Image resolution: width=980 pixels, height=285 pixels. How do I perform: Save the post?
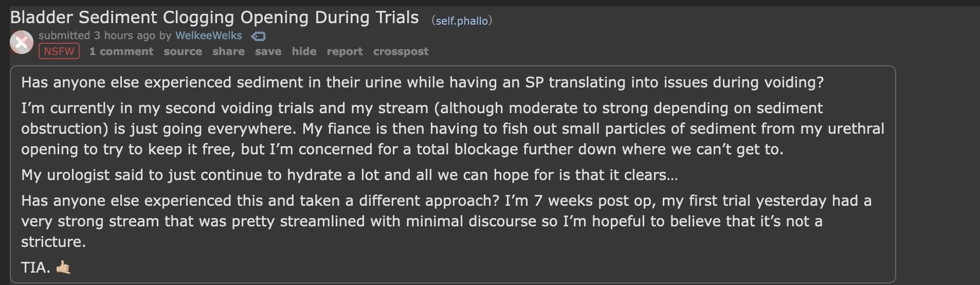[268, 51]
